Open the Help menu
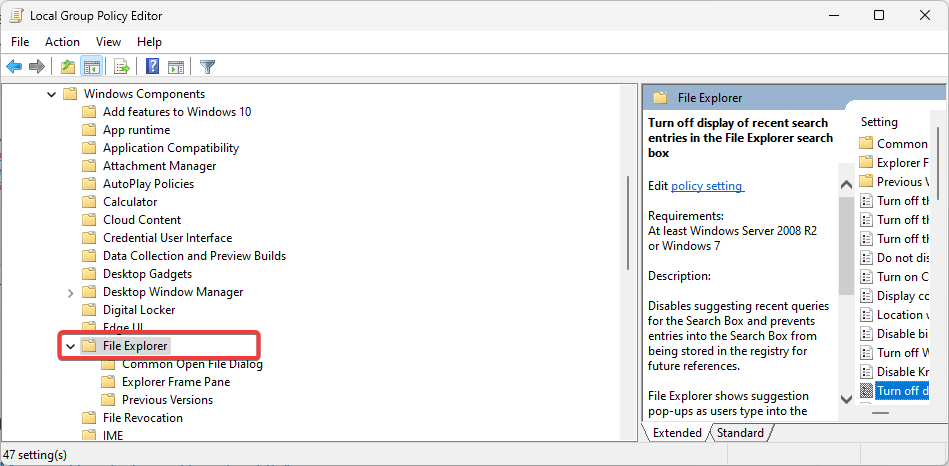949x466 pixels. click(x=149, y=42)
